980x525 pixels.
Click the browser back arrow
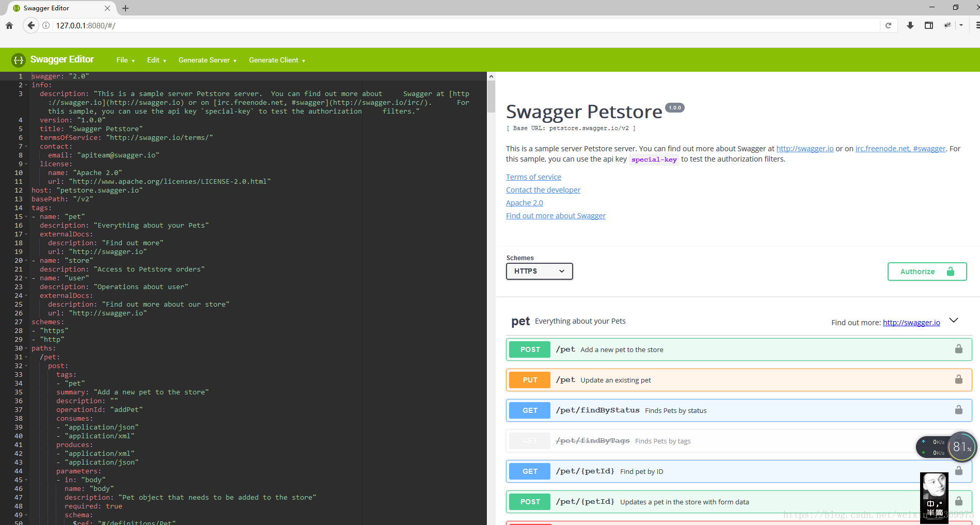click(x=31, y=25)
